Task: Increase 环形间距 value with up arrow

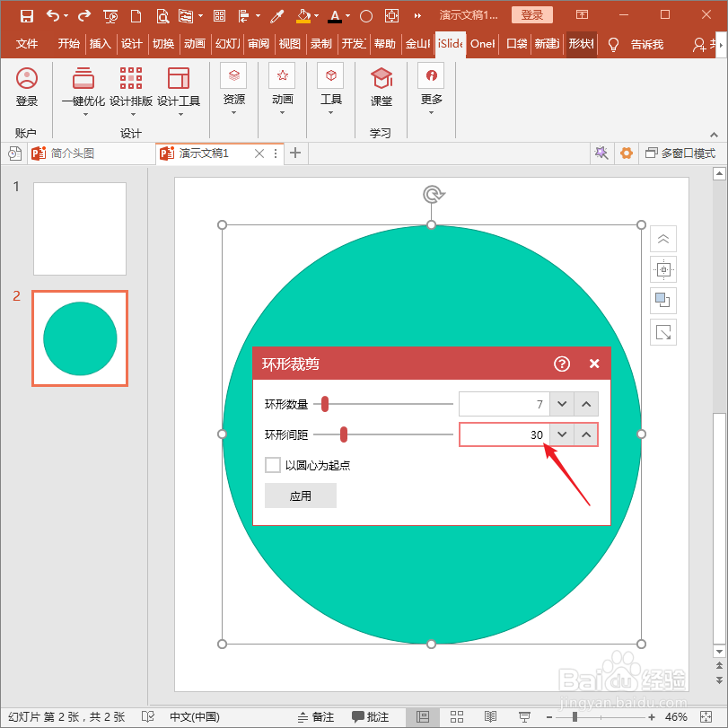Action: pyautogui.click(x=586, y=434)
